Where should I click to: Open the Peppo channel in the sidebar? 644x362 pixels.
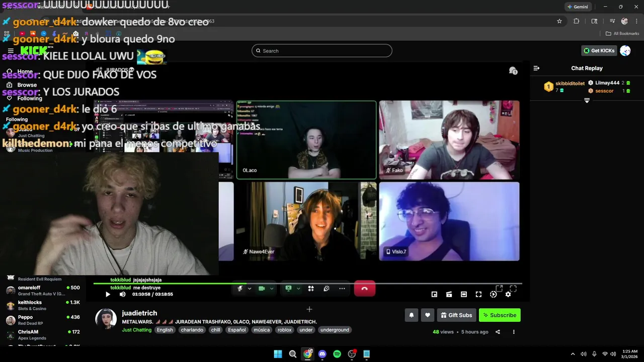click(43, 320)
